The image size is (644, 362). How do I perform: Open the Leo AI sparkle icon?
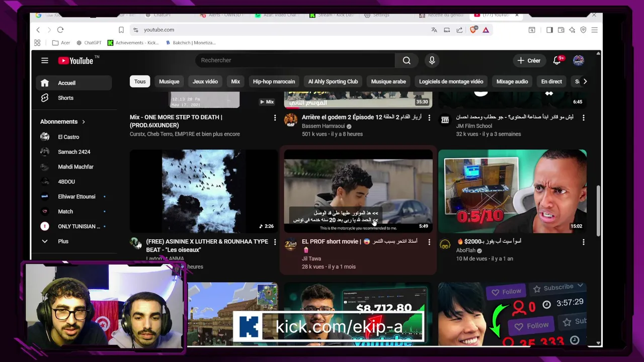click(572, 30)
